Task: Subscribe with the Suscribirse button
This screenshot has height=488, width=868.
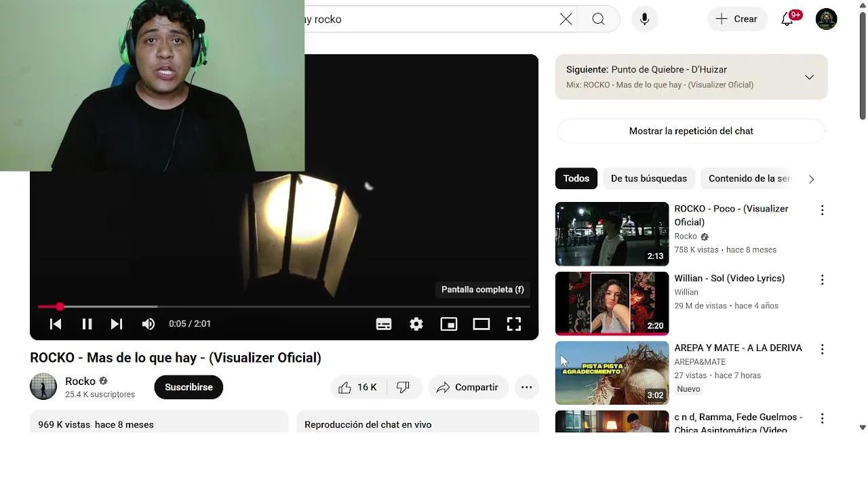Action: point(189,387)
